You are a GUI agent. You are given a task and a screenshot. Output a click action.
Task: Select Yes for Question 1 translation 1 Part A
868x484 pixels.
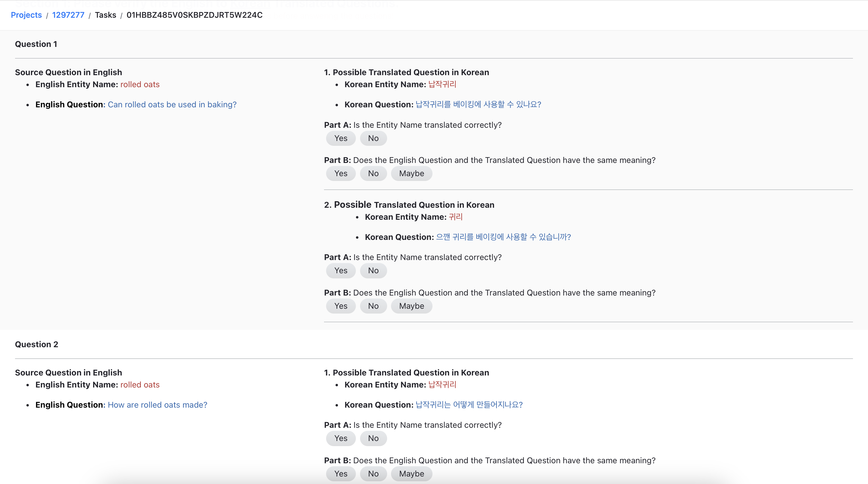pos(341,138)
